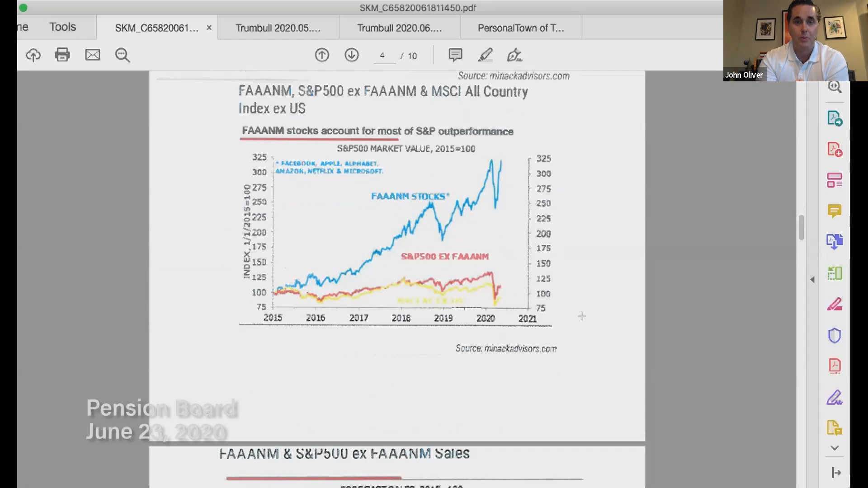The width and height of the screenshot is (868, 488).
Task: Click the yellow Comment tool in sidebar
Action: tap(835, 211)
